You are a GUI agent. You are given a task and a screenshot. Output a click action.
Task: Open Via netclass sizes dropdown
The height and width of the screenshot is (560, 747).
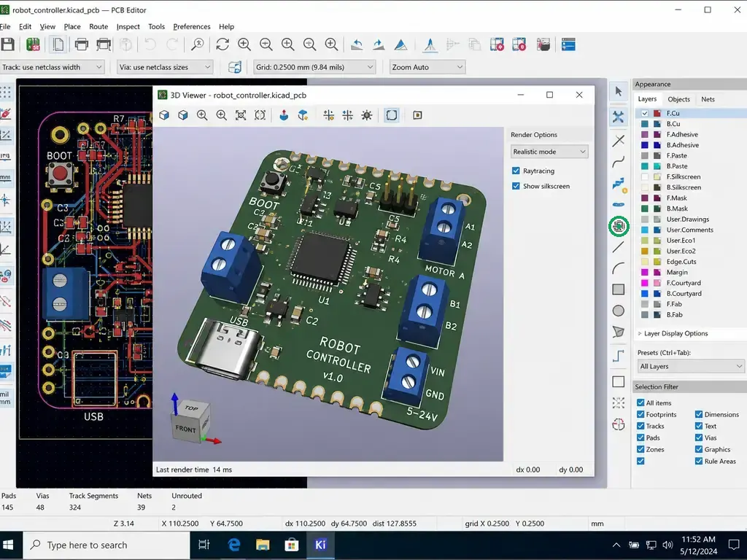pyautogui.click(x=165, y=67)
